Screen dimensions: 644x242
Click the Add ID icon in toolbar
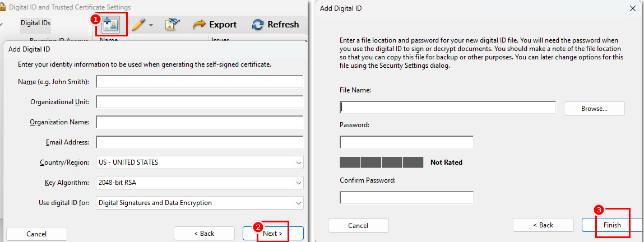(x=112, y=25)
